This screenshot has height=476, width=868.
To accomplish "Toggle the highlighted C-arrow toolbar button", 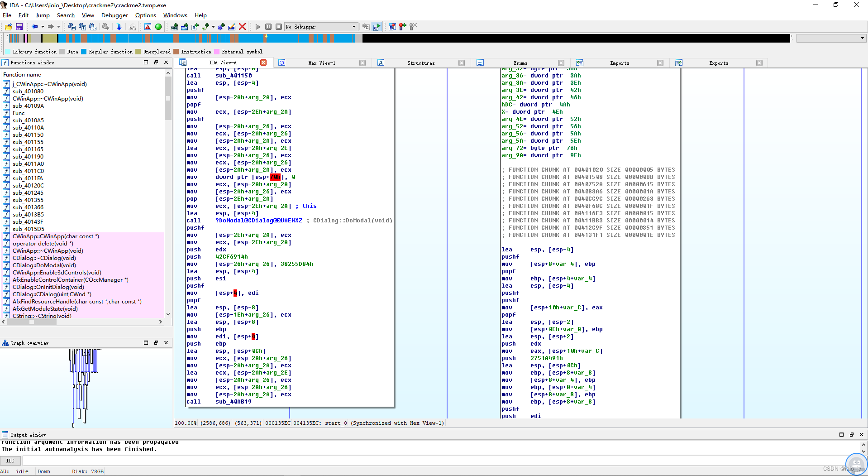I will coord(377,27).
